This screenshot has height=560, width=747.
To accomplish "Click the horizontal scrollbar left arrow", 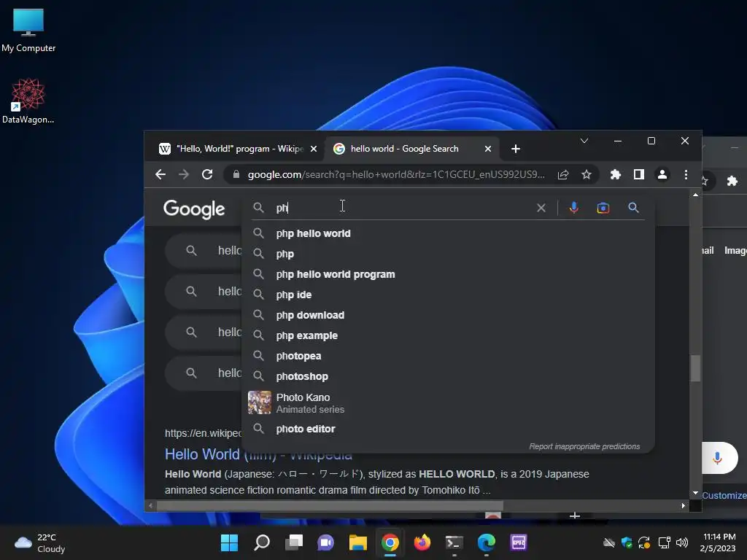I will pyautogui.click(x=150, y=506).
